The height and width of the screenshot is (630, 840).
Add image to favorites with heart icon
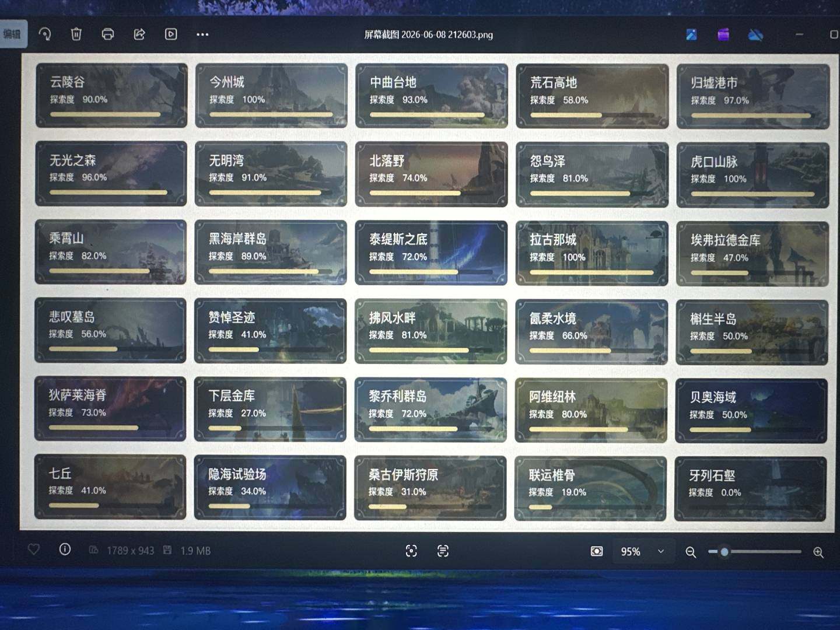coord(34,549)
